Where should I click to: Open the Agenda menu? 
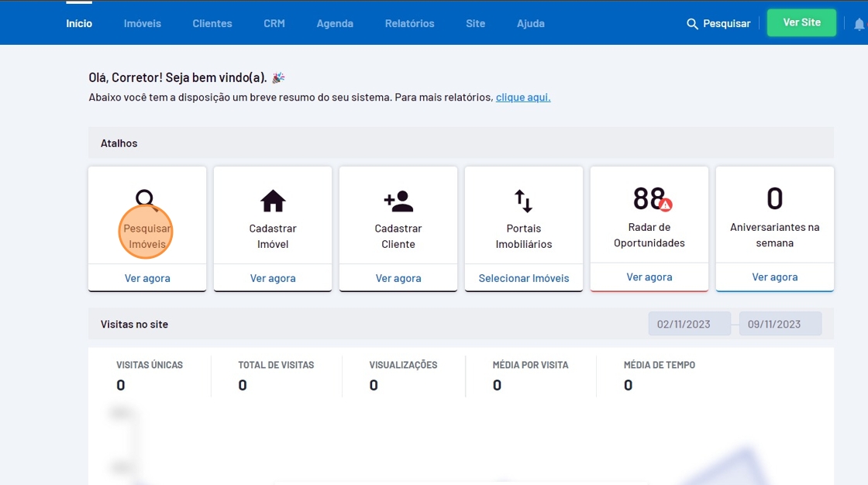(x=335, y=23)
